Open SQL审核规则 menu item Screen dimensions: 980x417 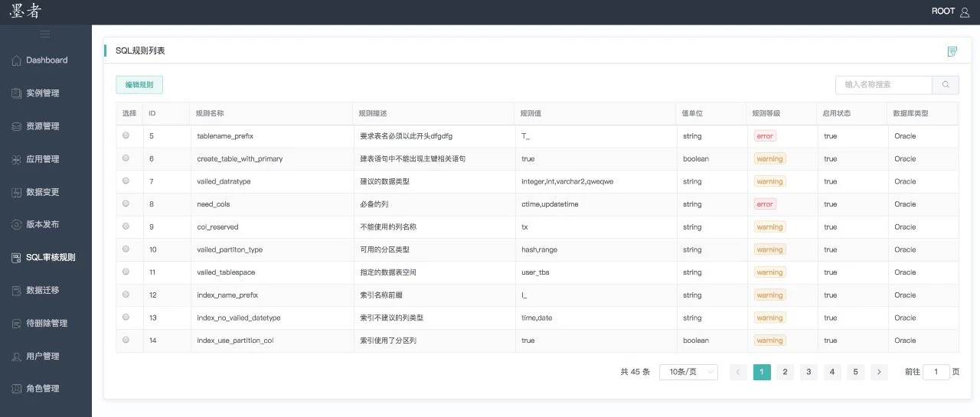pos(46,258)
